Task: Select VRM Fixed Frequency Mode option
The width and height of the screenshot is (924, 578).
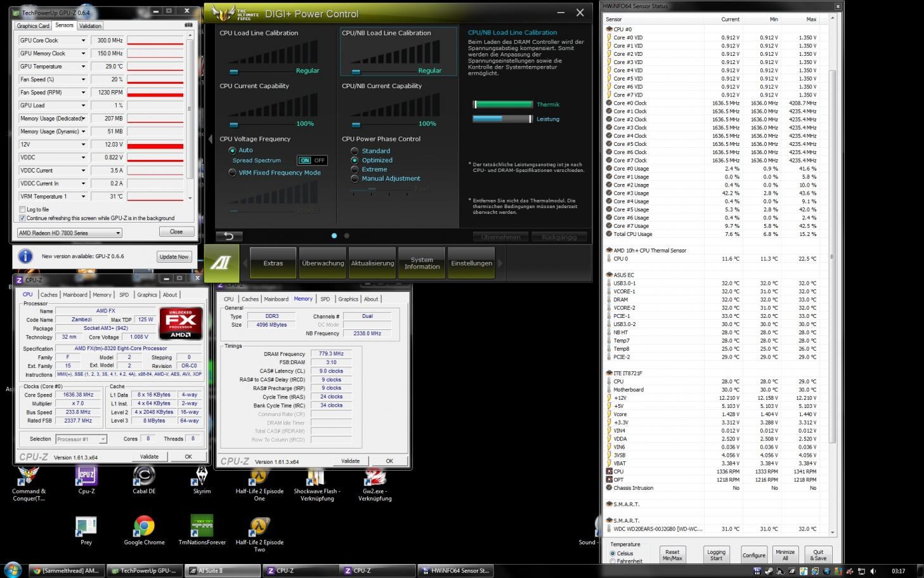Action: (232, 173)
